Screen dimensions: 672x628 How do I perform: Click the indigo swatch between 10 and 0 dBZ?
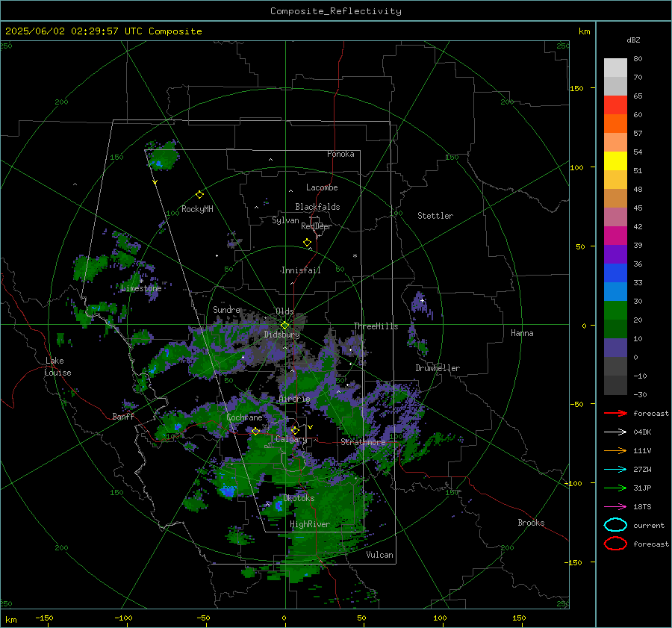(615, 348)
